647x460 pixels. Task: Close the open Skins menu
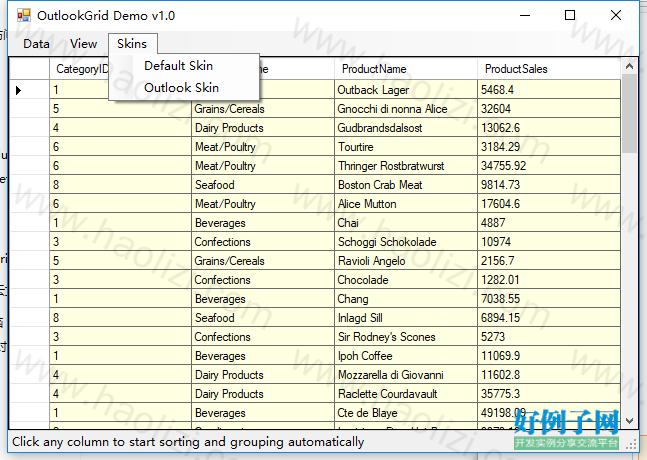[x=132, y=44]
